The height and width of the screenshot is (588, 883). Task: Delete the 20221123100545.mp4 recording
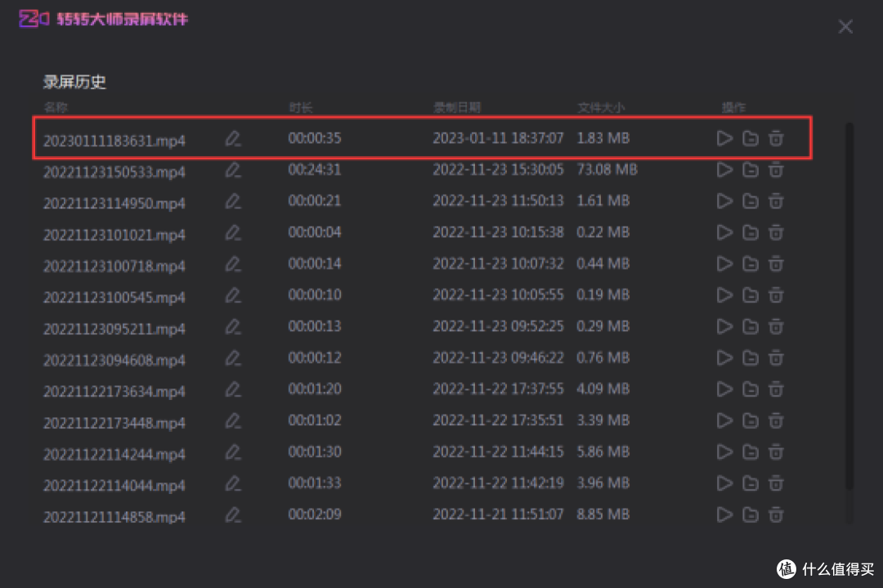coord(775,295)
